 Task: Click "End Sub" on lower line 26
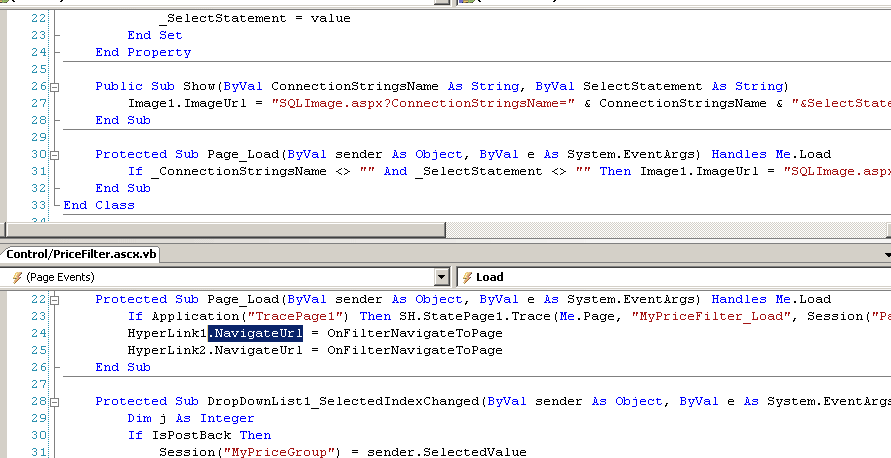tap(123, 368)
